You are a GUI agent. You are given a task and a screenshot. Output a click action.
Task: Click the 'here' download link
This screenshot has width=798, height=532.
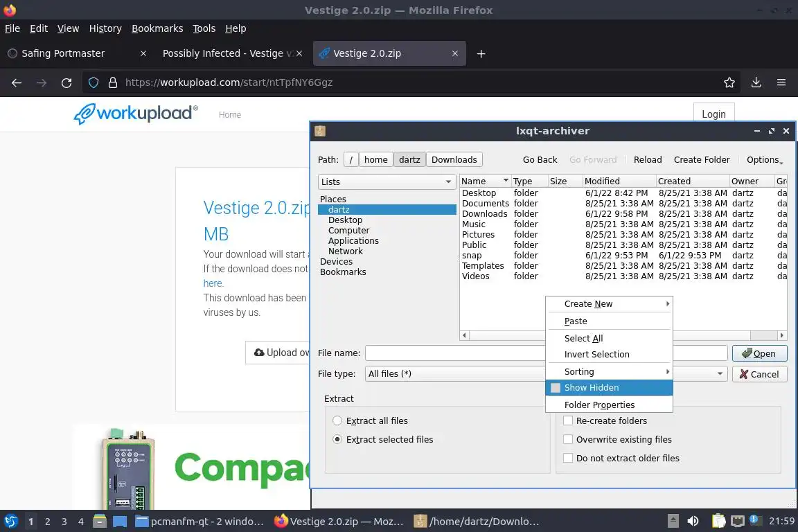point(213,283)
